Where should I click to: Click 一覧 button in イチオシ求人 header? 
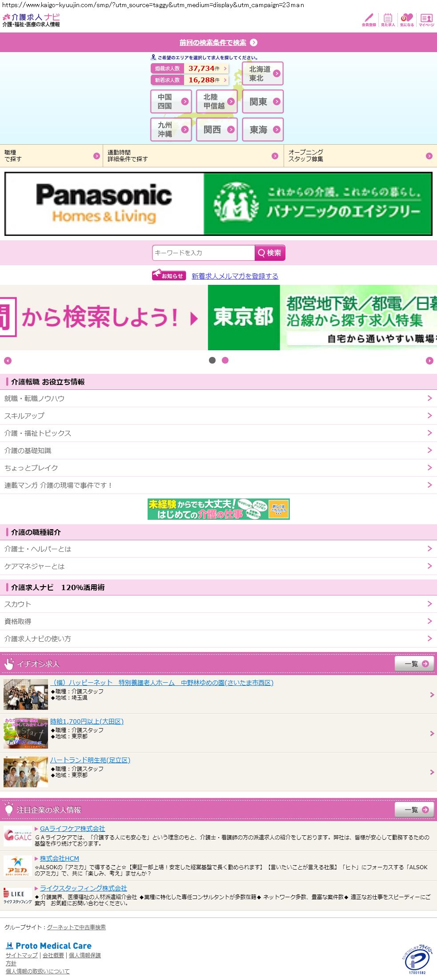pos(414,664)
